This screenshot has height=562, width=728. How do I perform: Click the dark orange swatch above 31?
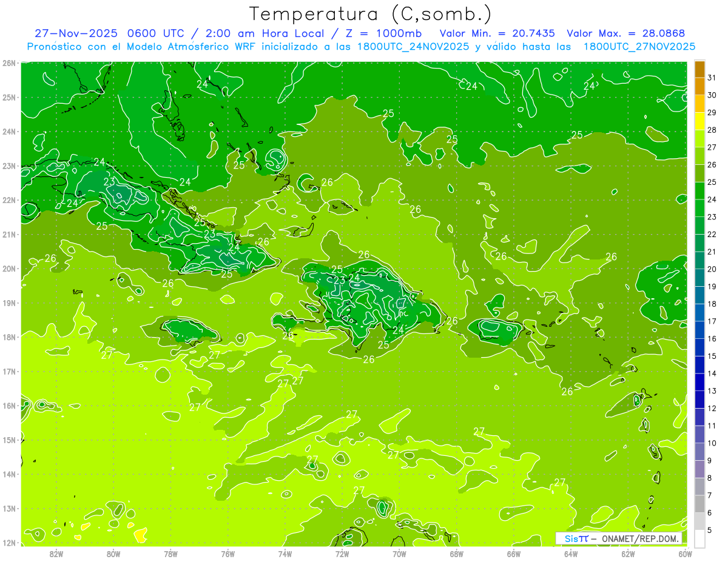click(699, 69)
